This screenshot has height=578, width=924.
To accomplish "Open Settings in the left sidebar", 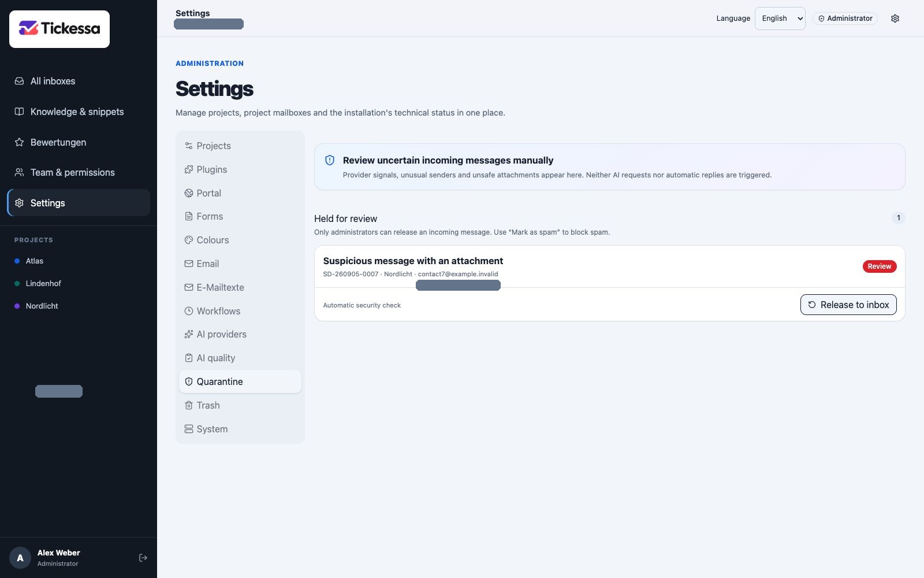I will point(79,203).
